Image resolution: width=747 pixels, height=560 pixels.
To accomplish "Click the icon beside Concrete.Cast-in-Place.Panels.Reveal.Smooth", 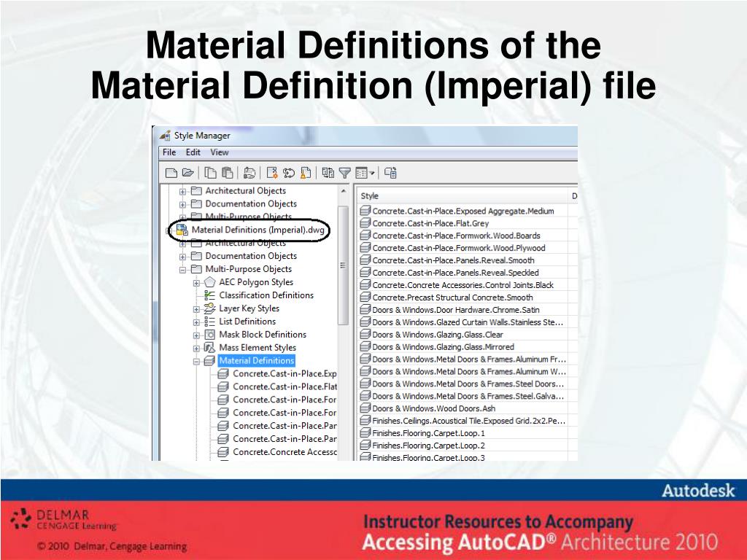I will click(365, 260).
